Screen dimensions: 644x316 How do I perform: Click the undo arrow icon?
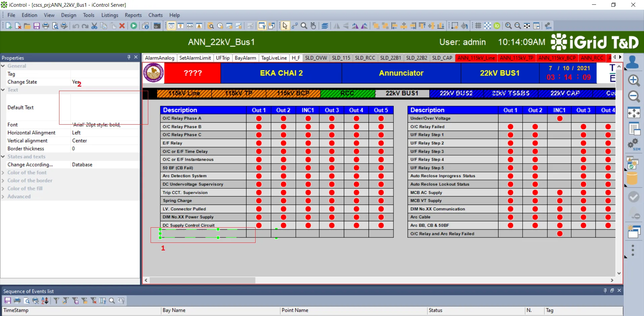pos(76,26)
